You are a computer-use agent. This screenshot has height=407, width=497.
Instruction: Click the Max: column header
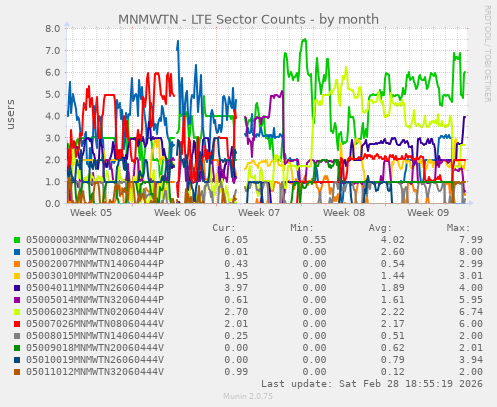459,228
